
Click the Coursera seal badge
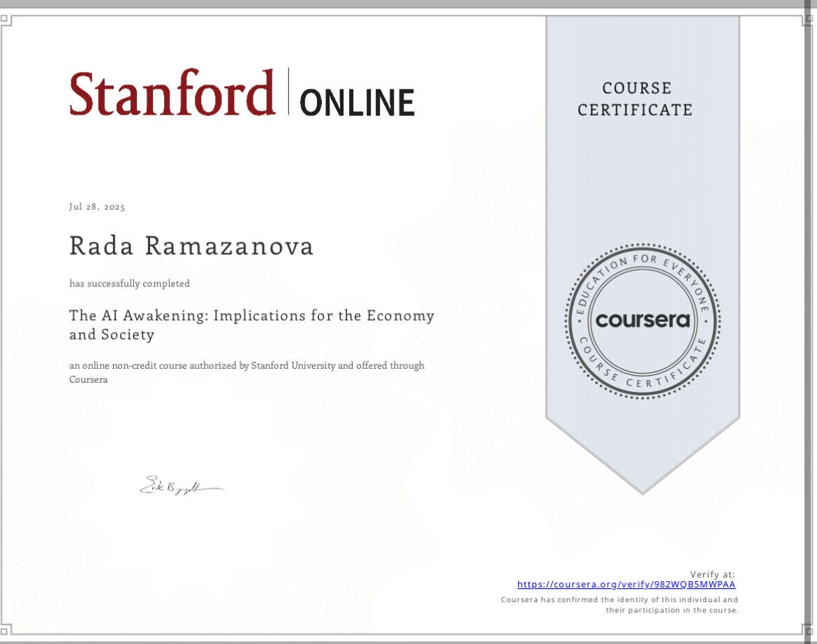coord(642,321)
